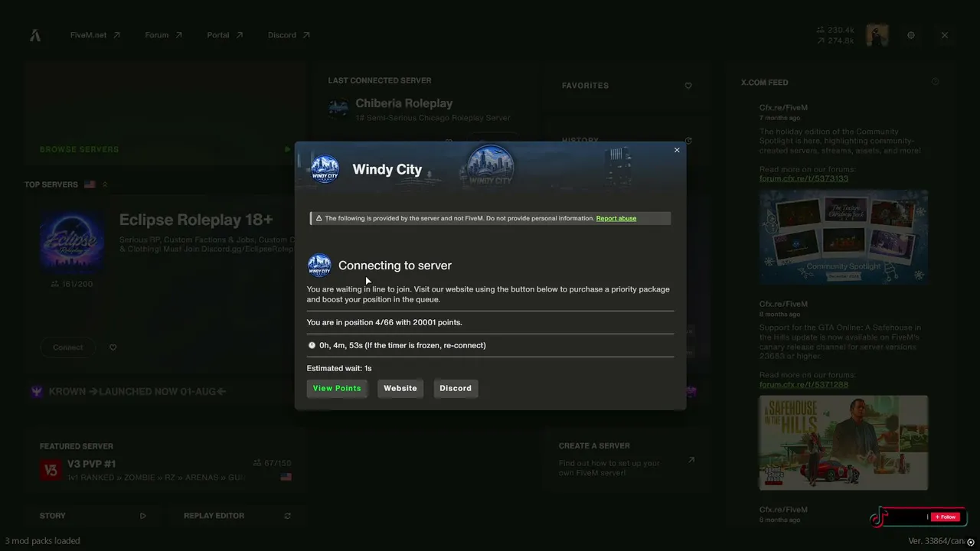Click the Favorites panel heading
This screenshot has width=980, height=551.
pos(585,86)
